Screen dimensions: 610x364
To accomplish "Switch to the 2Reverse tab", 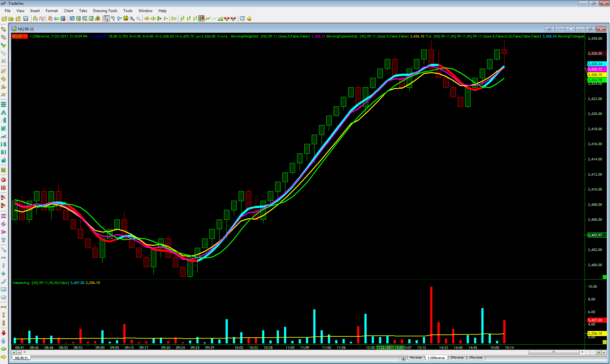I will [457, 358].
